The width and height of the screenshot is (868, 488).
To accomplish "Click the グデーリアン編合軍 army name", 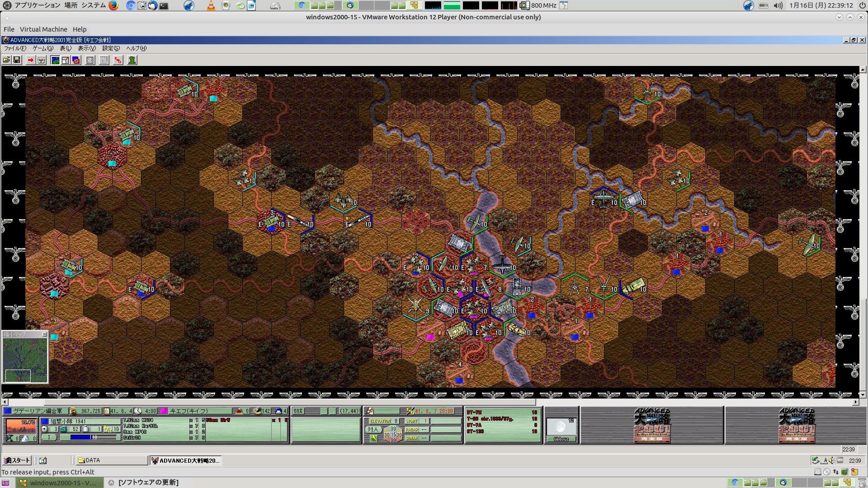I will 37,411.
